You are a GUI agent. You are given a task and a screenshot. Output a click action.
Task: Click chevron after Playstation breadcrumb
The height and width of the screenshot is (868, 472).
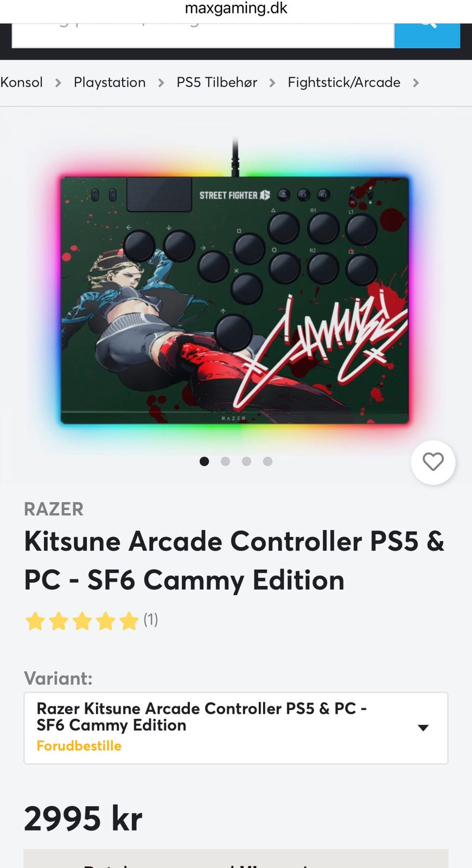click(x=161, y=82)
